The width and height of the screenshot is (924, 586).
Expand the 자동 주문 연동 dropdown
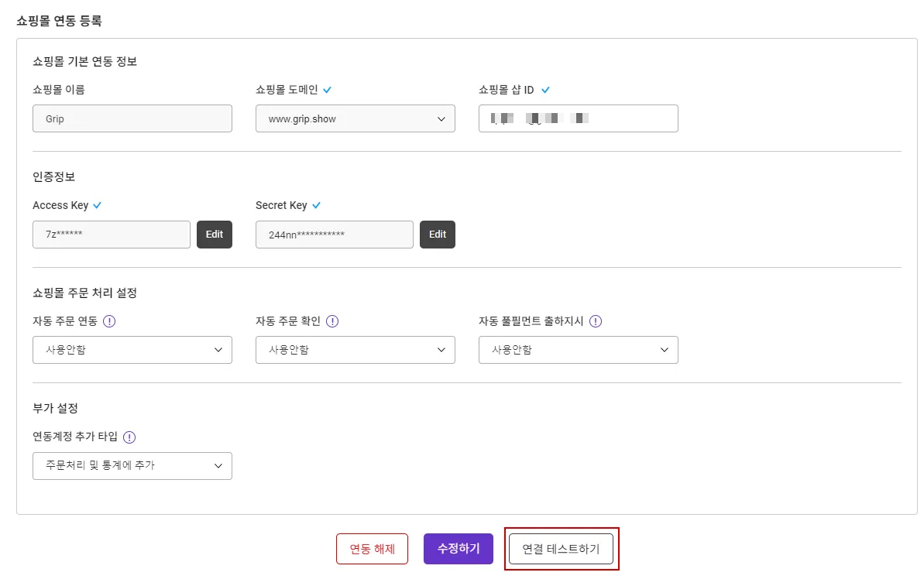[x=132, y=350]
